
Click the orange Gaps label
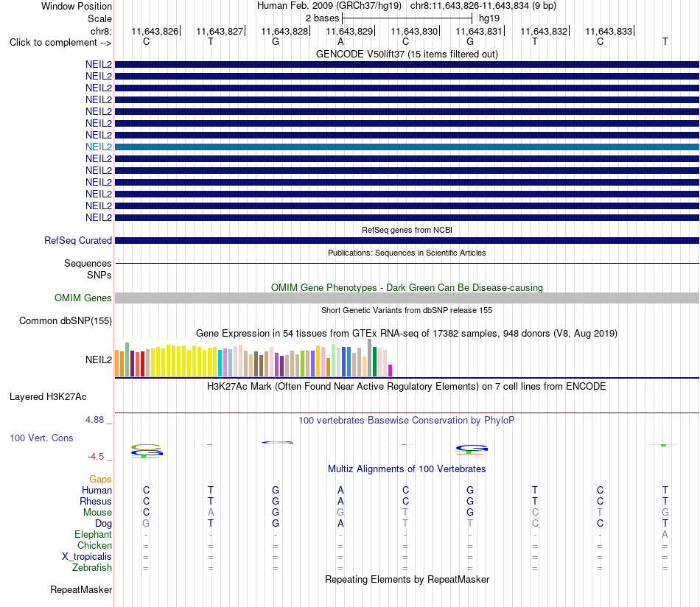(100, 480)
